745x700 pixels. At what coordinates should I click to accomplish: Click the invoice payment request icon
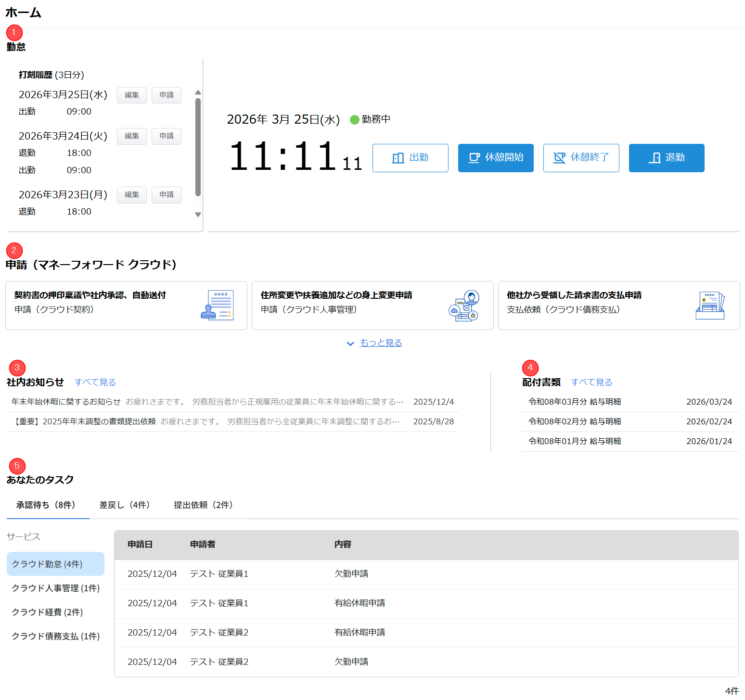click(710, 305)
